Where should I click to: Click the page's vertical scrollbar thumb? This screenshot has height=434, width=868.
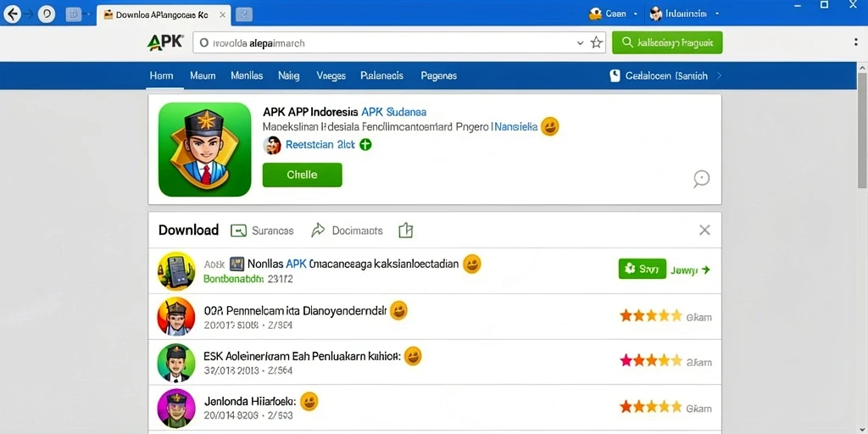[862, 130]
